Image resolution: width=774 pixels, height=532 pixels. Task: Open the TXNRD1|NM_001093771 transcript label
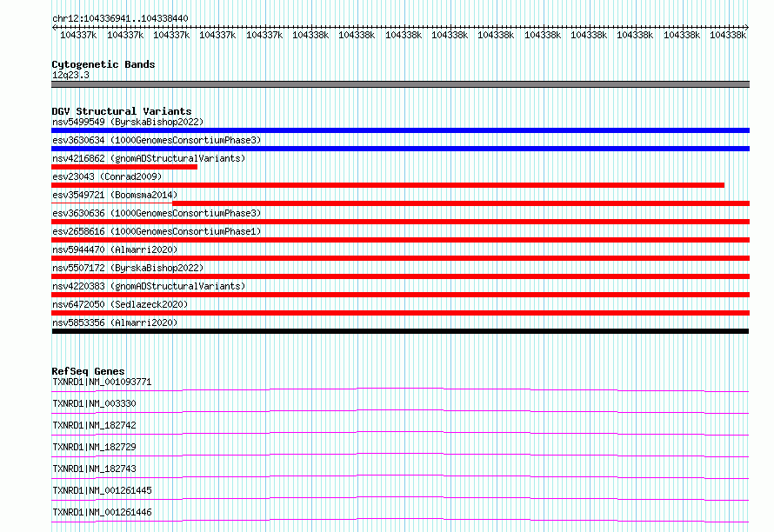pyautogui.click(x=102, y=382)
